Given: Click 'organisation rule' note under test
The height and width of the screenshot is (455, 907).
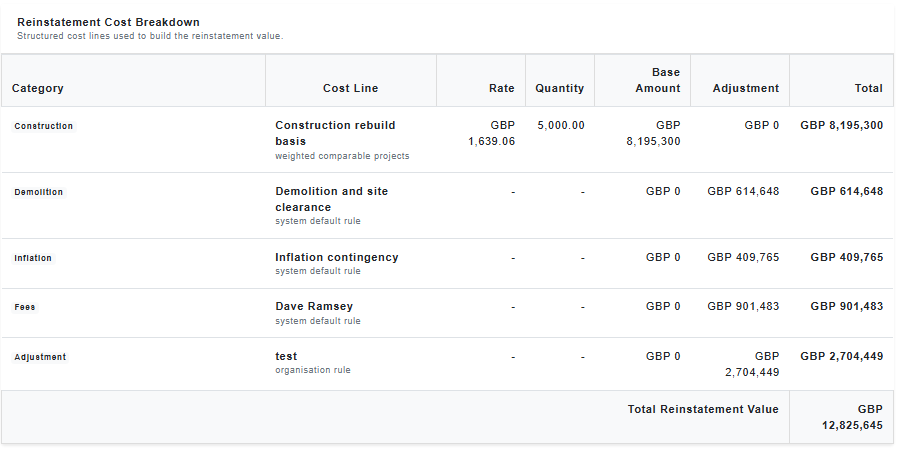Looking at the screenshot, I should click(313, 370).
